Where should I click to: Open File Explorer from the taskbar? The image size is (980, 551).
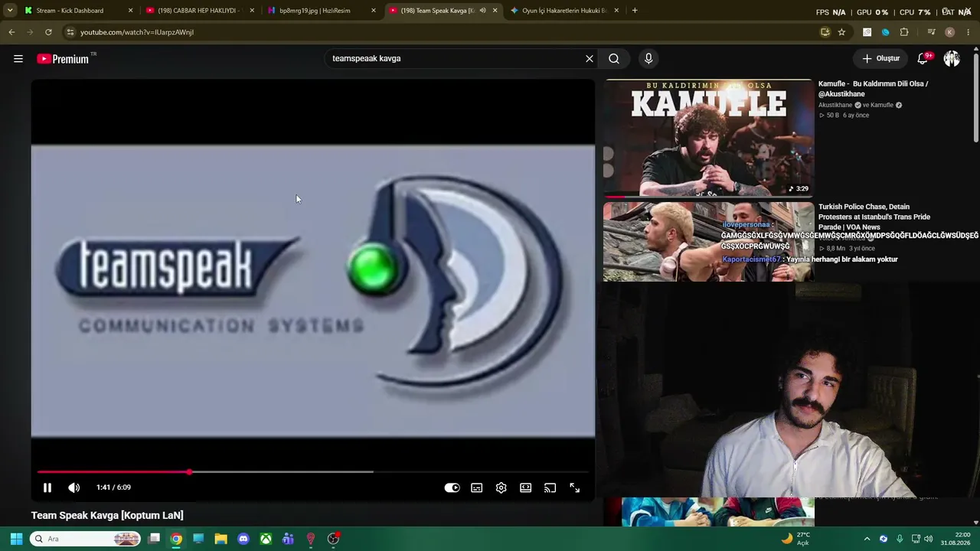(x=220, y=539)
